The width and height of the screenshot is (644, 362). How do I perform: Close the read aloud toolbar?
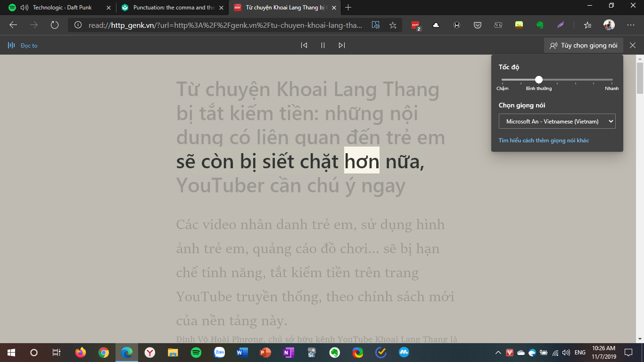[633, 45]
